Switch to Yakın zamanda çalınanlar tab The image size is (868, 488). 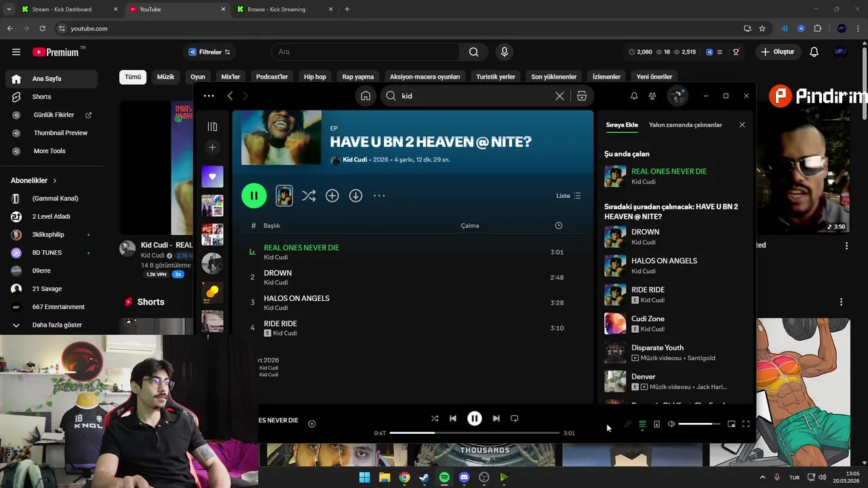686,125
